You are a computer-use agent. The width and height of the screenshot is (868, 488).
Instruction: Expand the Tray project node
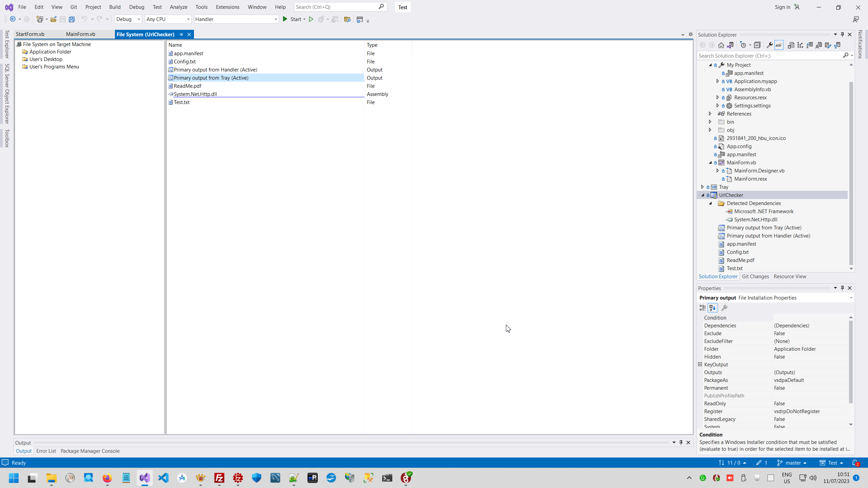(702, 187)
